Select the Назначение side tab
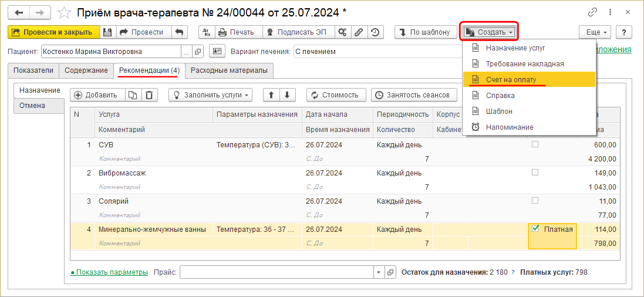Image resolution: width=644 pixels, height=297 pixels. pyautogui.click(x=39, y=90)
